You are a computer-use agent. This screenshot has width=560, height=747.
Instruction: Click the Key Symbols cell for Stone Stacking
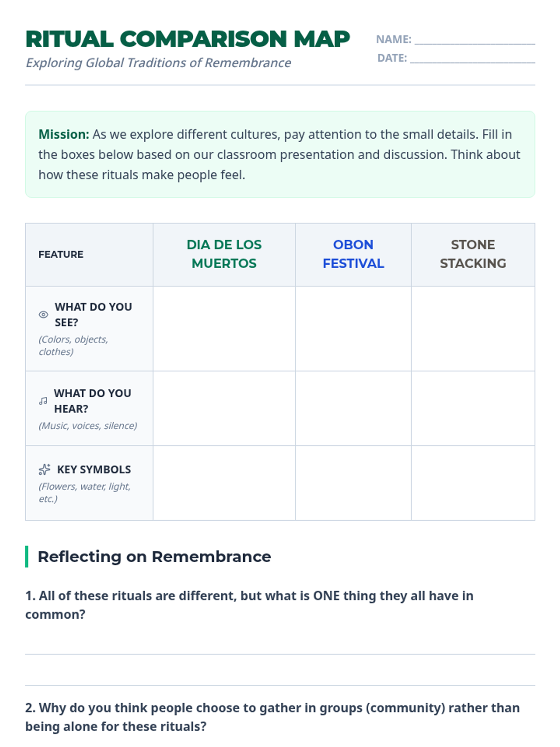coord(473,483)
